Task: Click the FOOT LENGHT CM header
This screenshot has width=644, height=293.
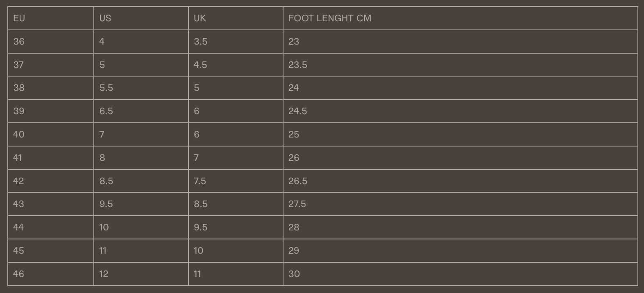Action: point(330,18)
